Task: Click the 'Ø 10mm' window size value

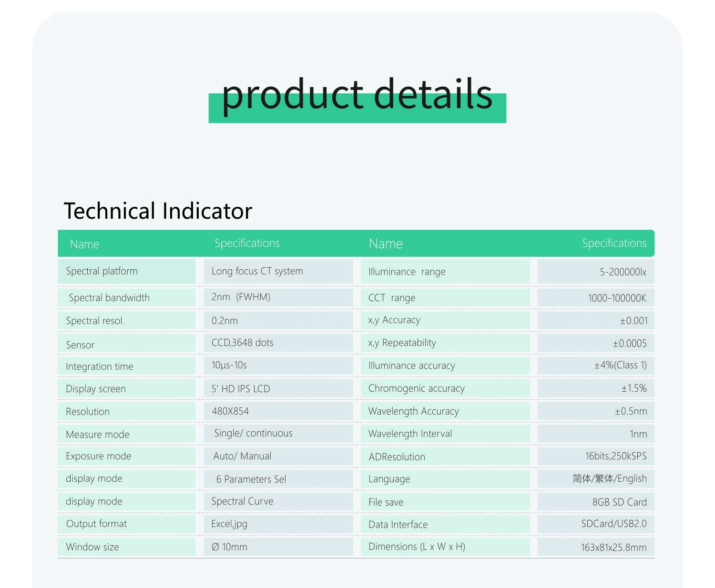Action: pos(229,547)
